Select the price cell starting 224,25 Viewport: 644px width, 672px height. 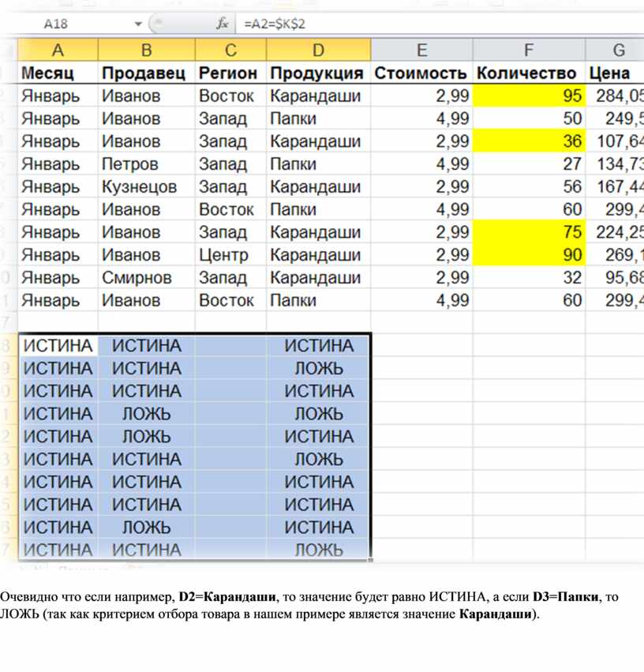(x=615, y=232)
